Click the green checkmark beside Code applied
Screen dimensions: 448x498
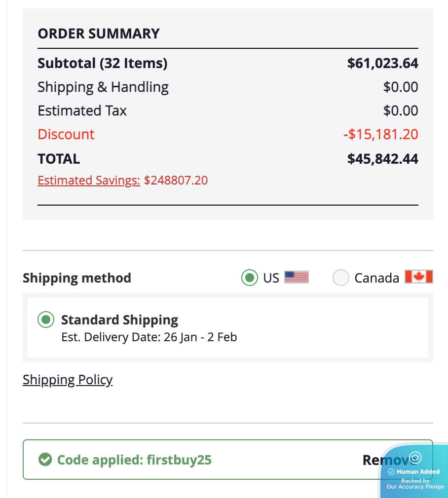coord(45,460)
